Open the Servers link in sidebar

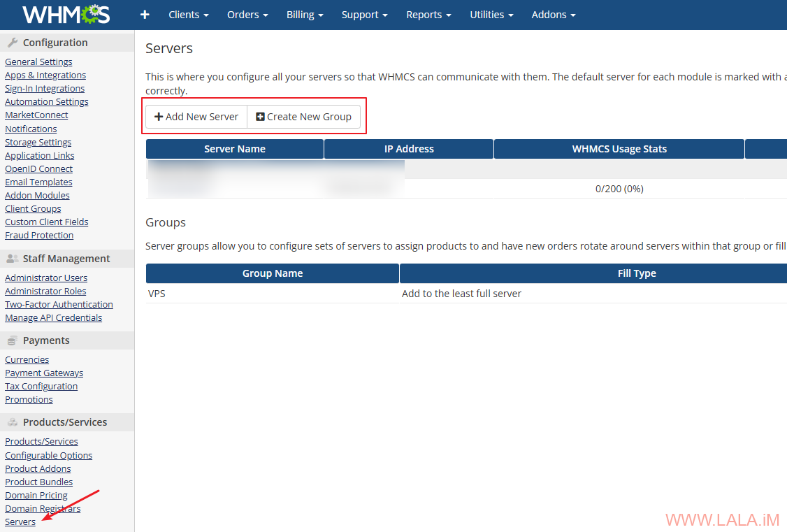click(20, 522)
